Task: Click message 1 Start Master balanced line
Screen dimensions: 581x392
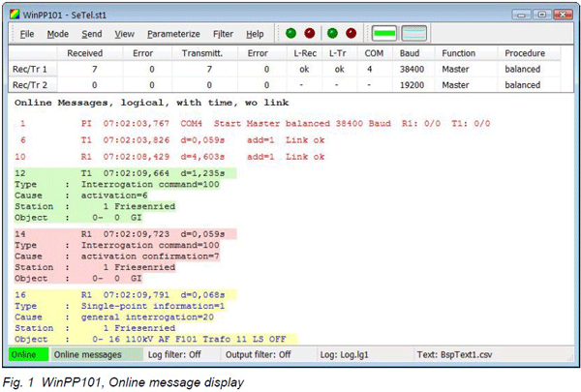Action: 255,123
